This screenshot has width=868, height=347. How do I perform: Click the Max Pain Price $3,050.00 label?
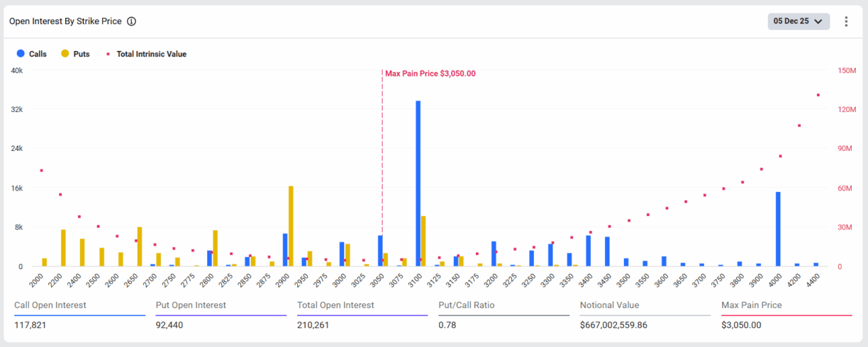pyautogui.click(x=430, y=73)
